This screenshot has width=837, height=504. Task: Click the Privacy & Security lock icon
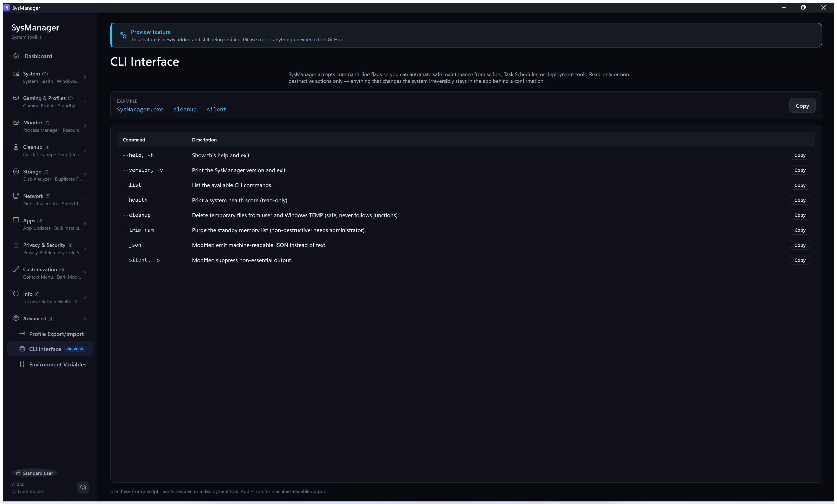pos(16,245)
